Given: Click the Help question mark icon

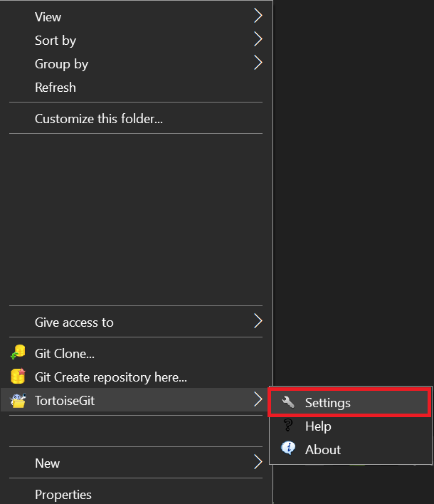Looking at the screenshot, I should tap(288, 425).
